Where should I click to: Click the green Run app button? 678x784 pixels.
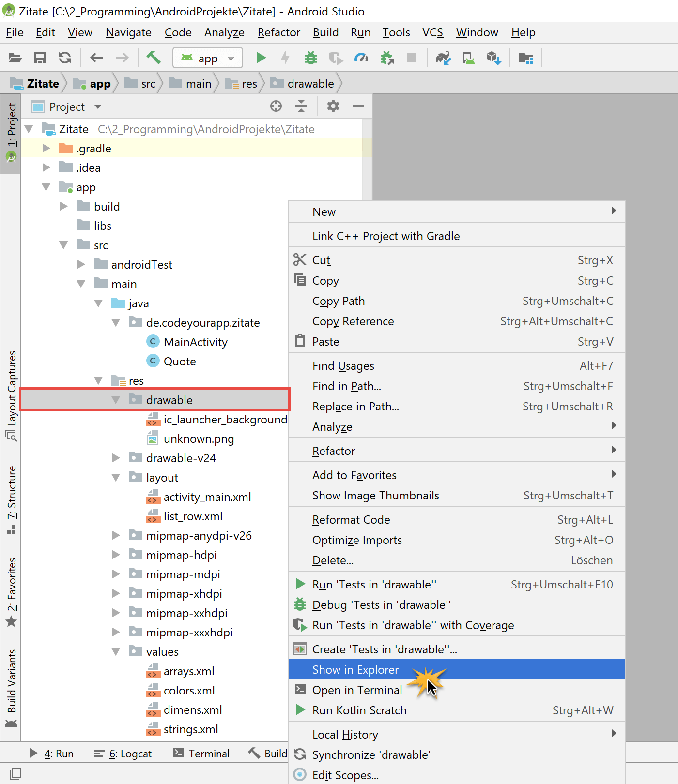click(261, 58)
